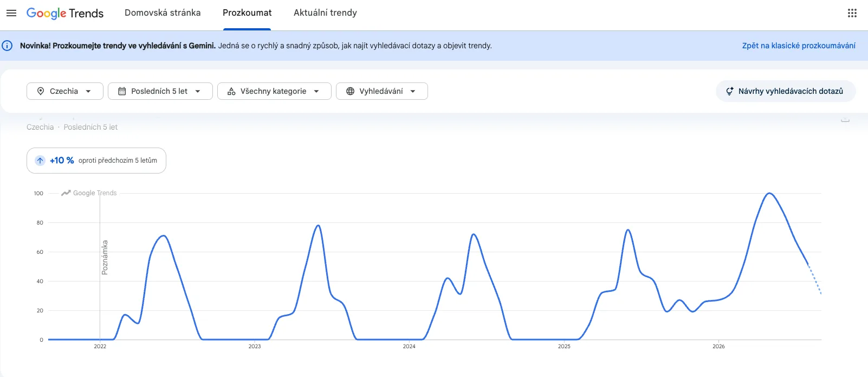Click the location pin icon for Czechia
This screenshot has width=868, height=377.
click(x=41, y=91)
